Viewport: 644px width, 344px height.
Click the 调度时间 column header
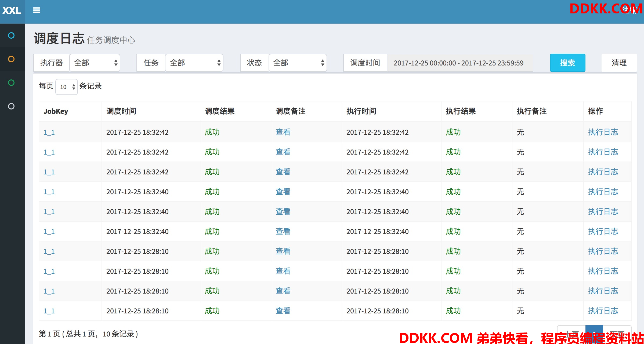(x=121, y=111)
